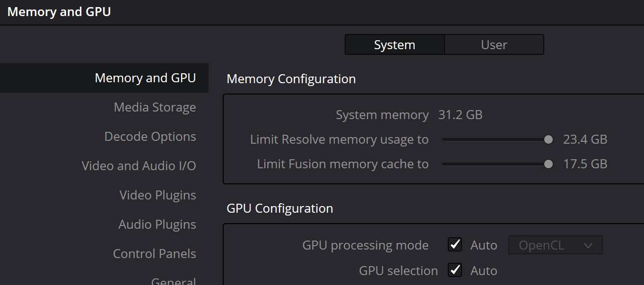Click Resolve memory usage slider handle
644x285 pixels.
(x=548, y=139)
